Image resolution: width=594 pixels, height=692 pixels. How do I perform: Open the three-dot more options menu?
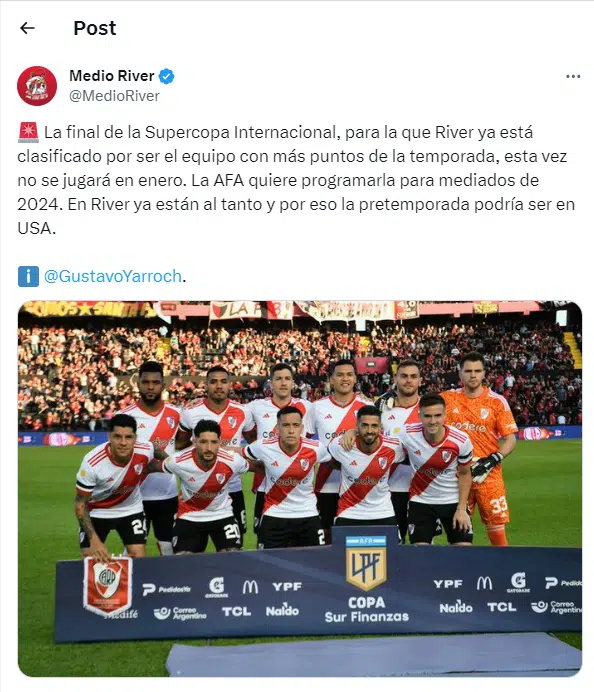[573, 76]
